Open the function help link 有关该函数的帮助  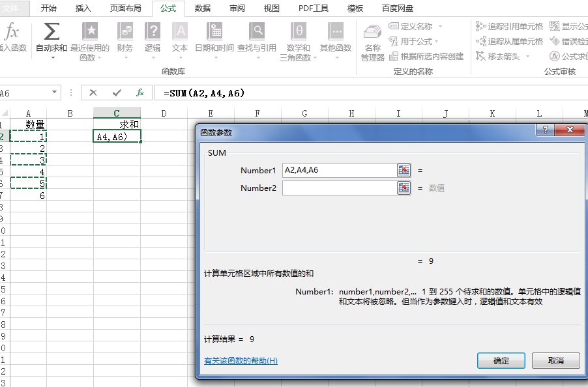[x=241, y=361]
